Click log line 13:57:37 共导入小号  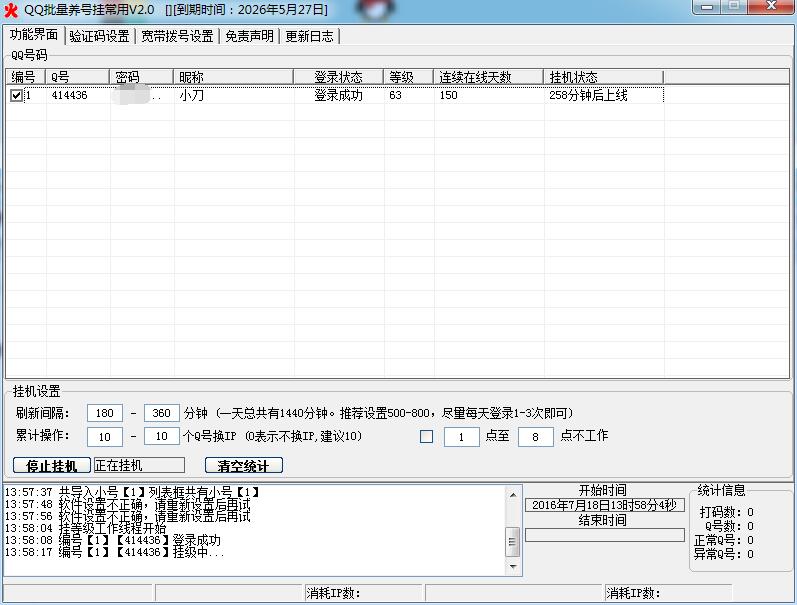point(133,492)
